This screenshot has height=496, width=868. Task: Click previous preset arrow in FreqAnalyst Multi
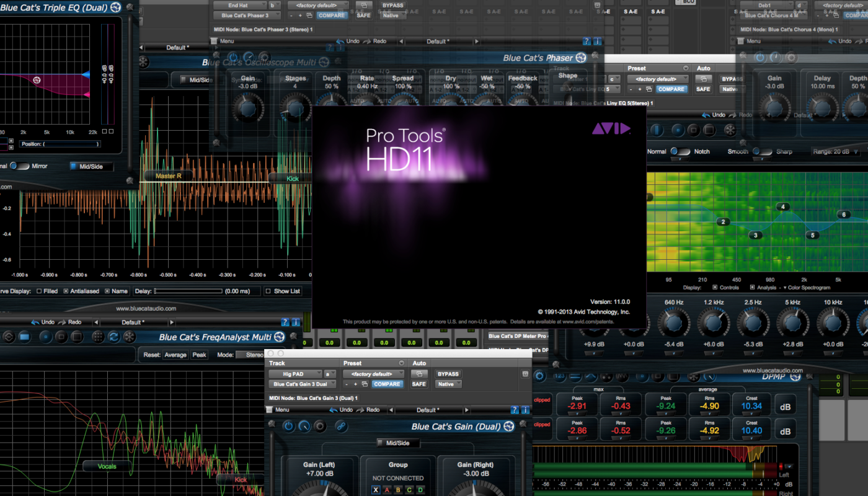[x=95, y=322]
